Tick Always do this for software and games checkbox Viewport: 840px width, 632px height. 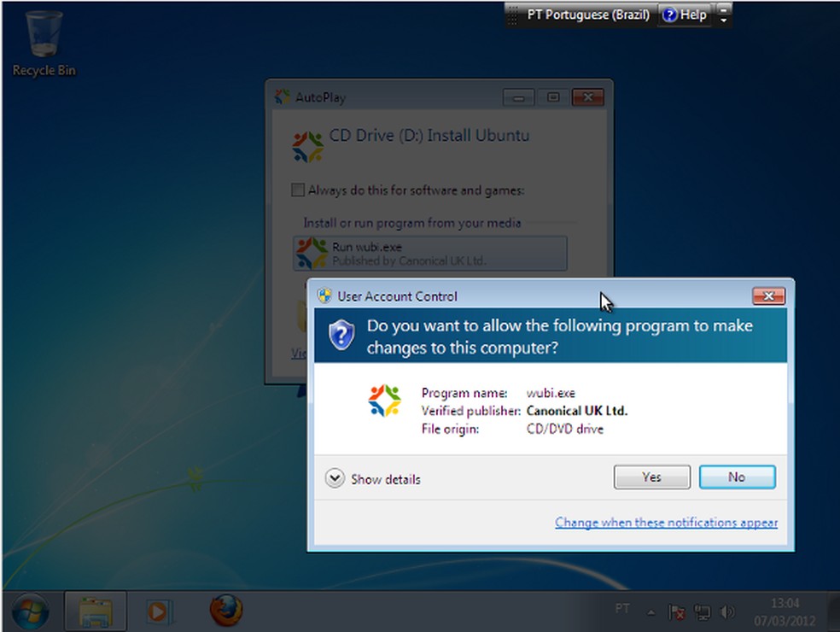(x=297, y=190)
